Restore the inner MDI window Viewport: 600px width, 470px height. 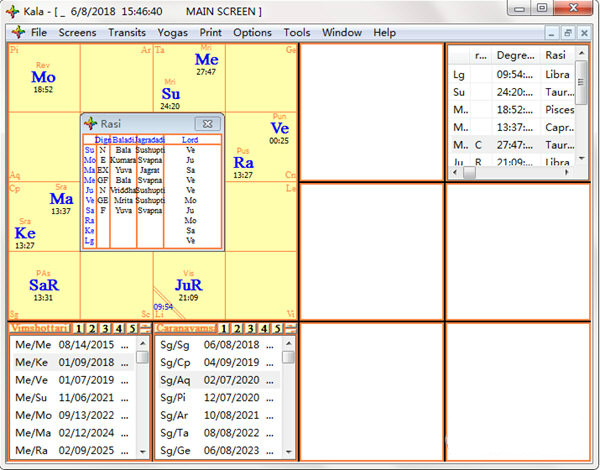567,32
